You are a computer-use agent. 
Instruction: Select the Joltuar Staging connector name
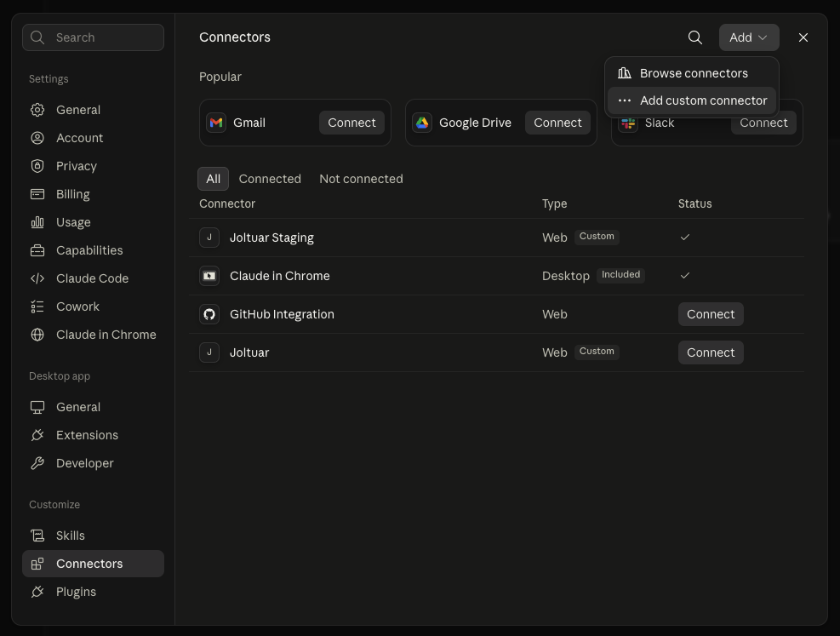(271, 238)
